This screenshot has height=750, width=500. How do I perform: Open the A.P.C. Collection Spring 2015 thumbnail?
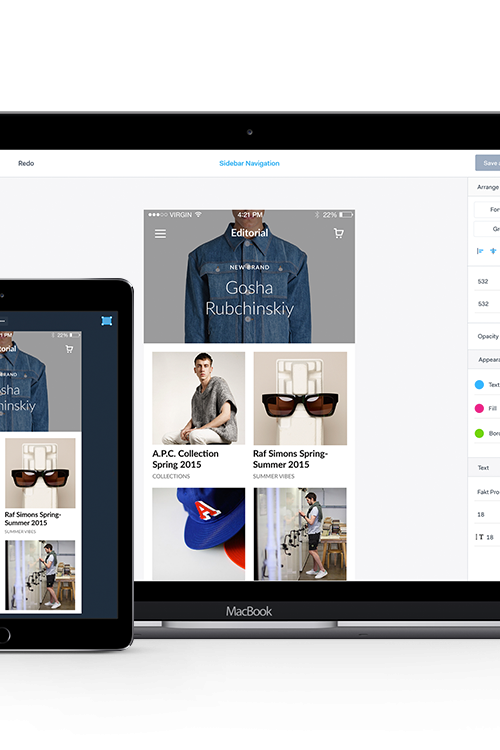199,398
